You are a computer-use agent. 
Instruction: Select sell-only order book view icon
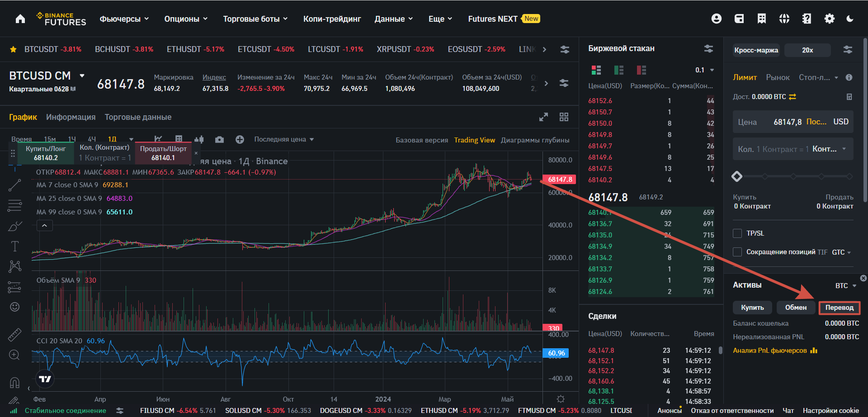641,70
